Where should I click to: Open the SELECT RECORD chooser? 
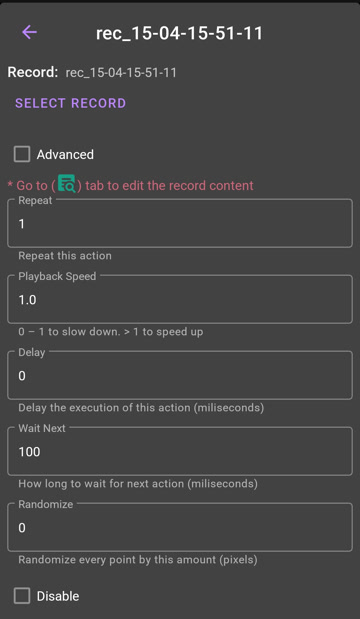[x=71, y=103]
